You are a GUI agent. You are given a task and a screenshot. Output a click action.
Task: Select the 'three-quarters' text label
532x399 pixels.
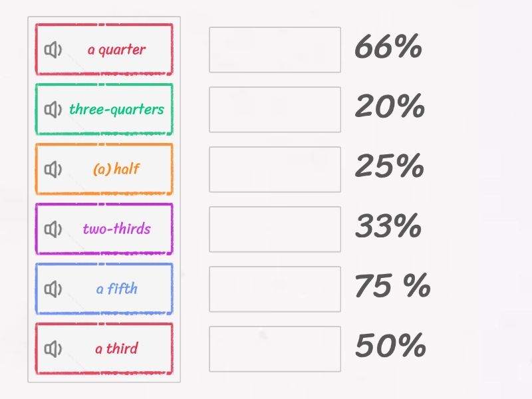(116, 110)
